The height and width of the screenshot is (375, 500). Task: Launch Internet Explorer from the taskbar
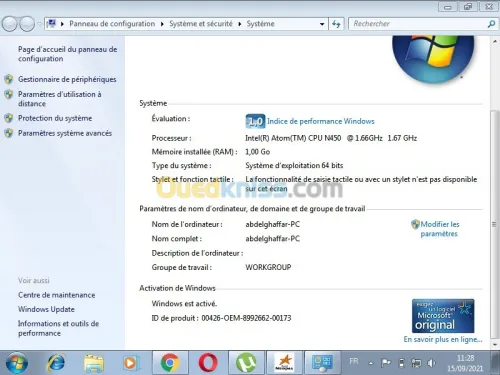click(x=55, y=363)
